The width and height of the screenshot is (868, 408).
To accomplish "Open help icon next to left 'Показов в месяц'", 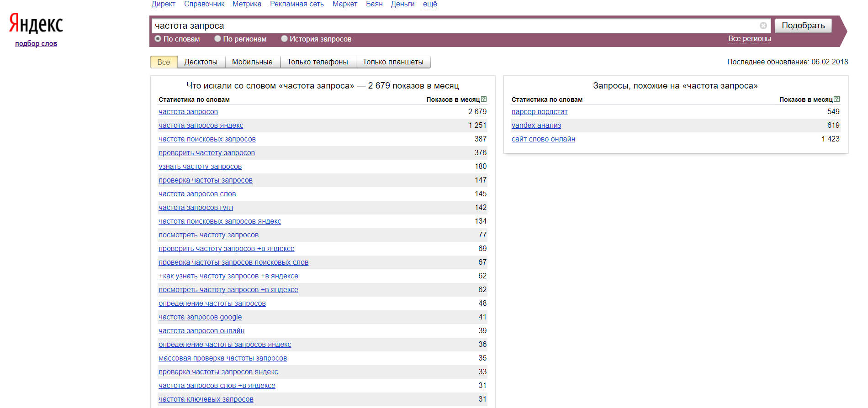I will click(x=484, y=99).
